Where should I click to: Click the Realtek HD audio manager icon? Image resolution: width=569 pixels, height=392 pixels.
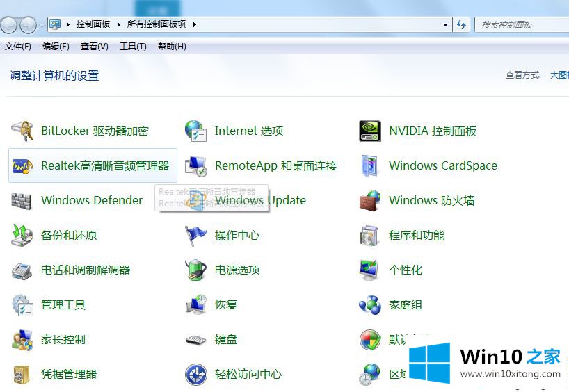22,166
